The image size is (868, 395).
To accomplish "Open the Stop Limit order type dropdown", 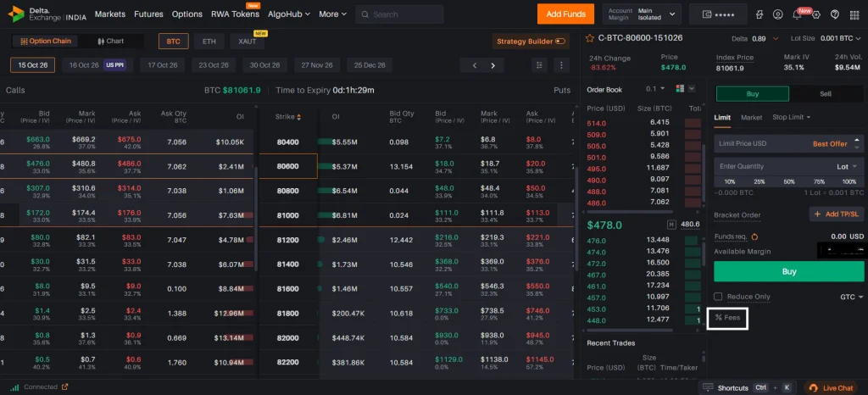I will click(x=792, y=117).
